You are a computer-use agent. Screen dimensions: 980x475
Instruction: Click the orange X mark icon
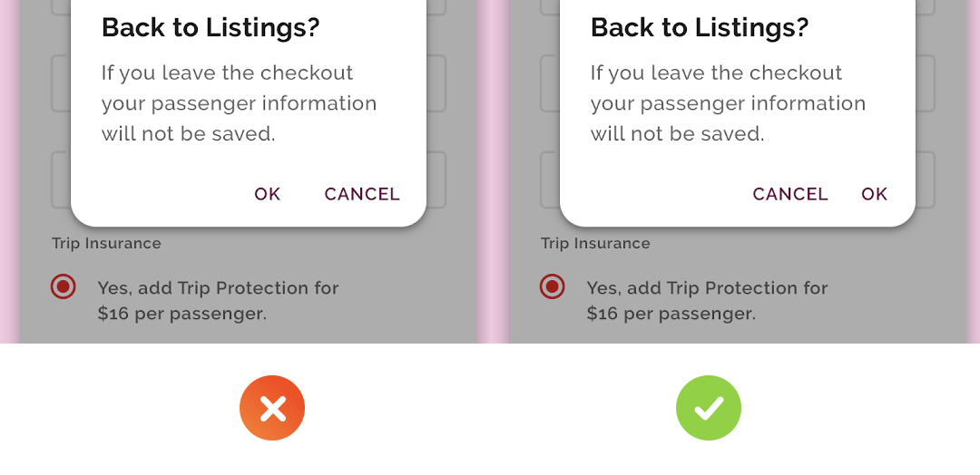[x=272, y=408]
